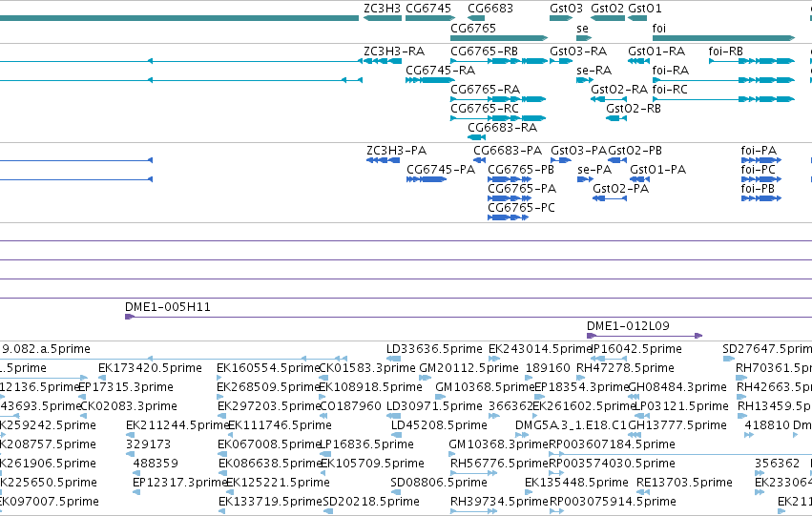
Task: Select the ZC3H3 gene label
Action: [x=383, y=9]
